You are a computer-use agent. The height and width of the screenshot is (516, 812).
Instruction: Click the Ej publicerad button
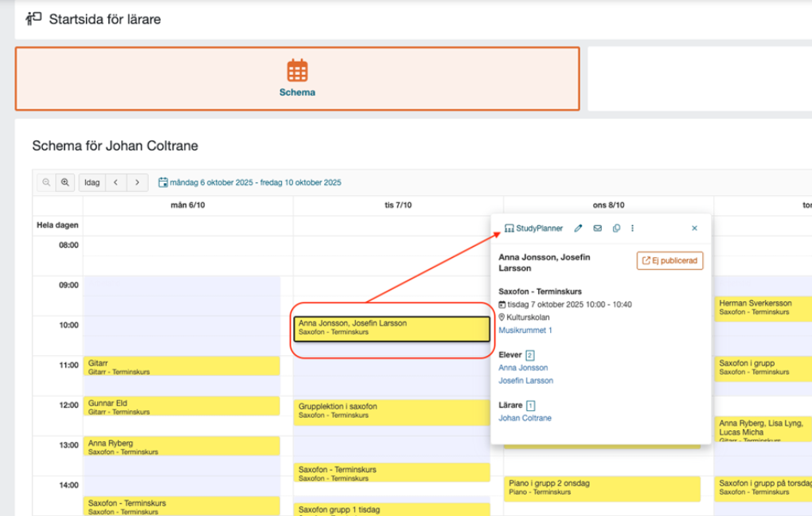(670, 260)
